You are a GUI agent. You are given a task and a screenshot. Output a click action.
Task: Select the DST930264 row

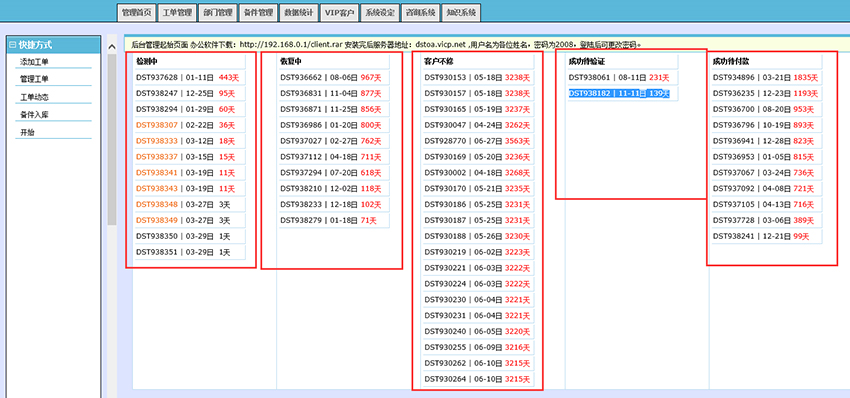478,379
